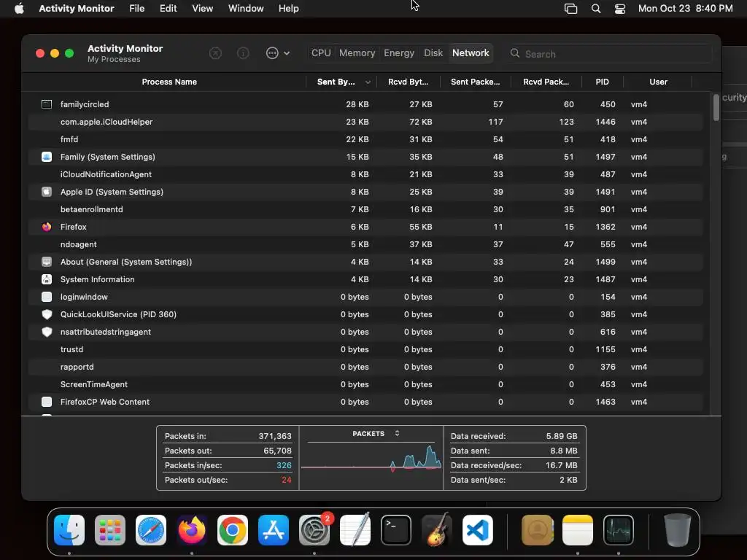Screen dimensions: 747x560
Task: Select the betaenrollmentd row
Action: 365,209
